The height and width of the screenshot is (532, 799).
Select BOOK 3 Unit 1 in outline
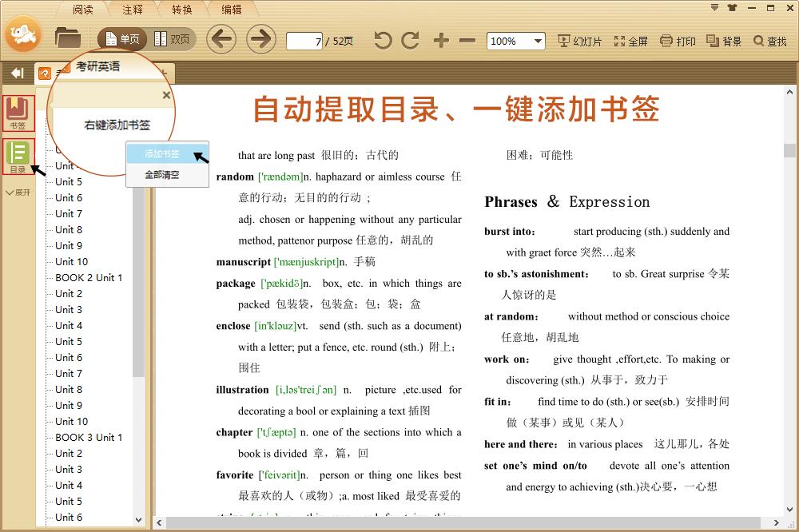coord(89,437)
